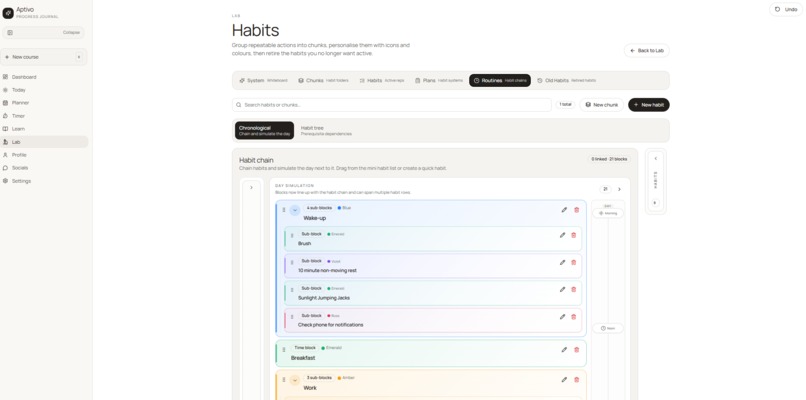The image size is (806, 400).
Task: Open Settings in sidebar
Action: [44, 181]
